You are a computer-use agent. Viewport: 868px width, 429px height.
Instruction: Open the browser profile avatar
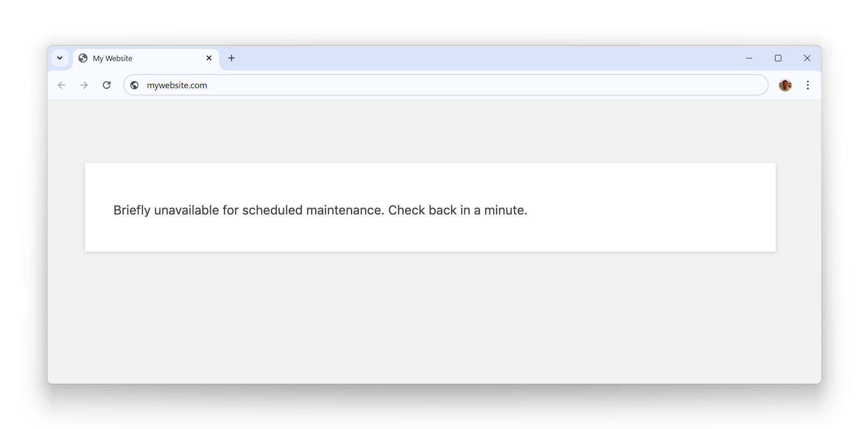[x=785, y=85]
